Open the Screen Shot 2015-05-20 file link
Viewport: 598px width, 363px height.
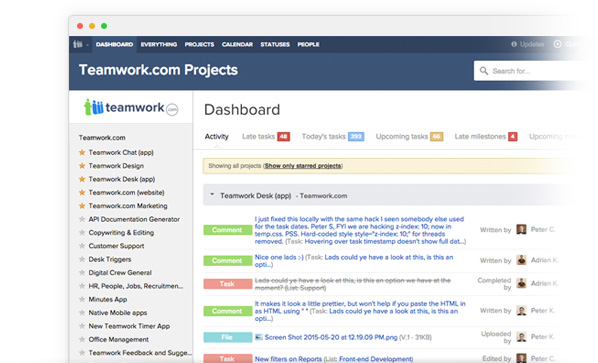click(331, 337)
